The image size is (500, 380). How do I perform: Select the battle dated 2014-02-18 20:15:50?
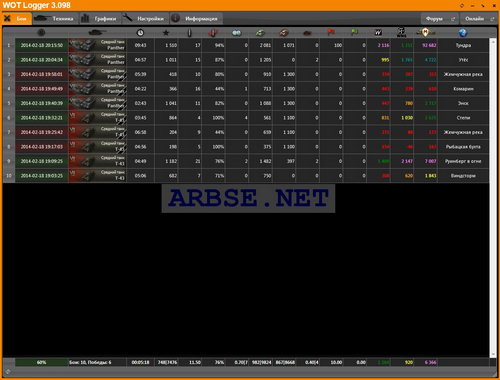pos(42,45)
